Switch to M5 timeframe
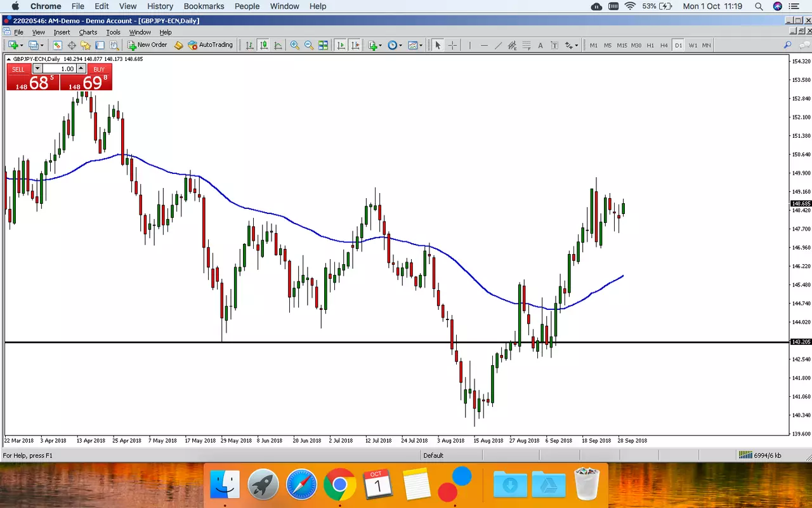 pyautogui.click(x=608, y=45)
